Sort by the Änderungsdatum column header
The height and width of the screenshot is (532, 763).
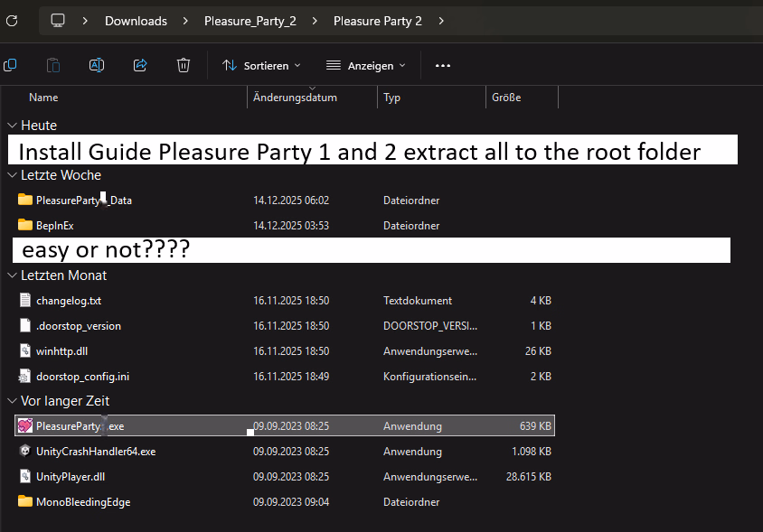pyautogui.click(x=295, y=98)
